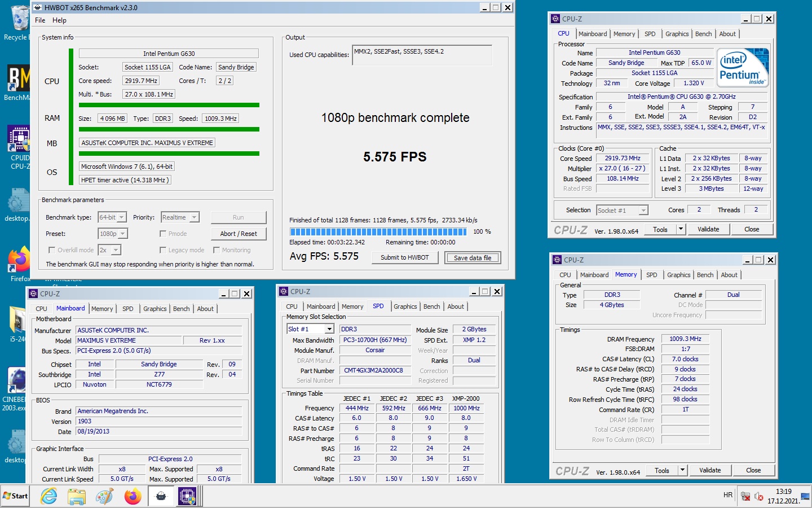
Task: Open the Recycle Bin desktop icon
Action: (19, 23)
